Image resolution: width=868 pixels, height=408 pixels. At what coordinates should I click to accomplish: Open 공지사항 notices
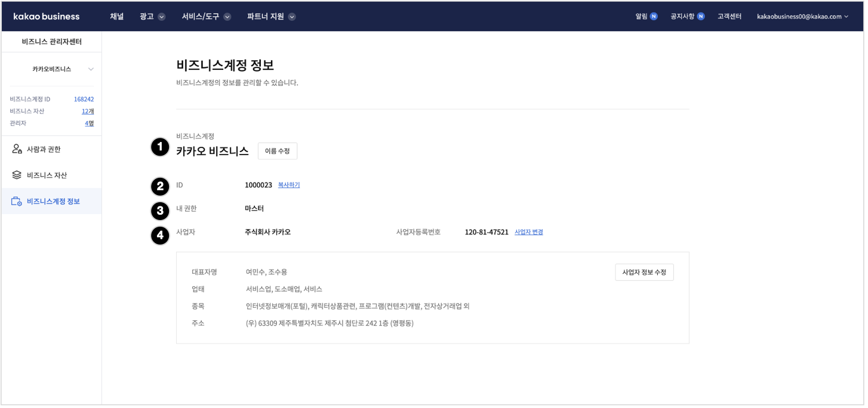pos(687,17)
